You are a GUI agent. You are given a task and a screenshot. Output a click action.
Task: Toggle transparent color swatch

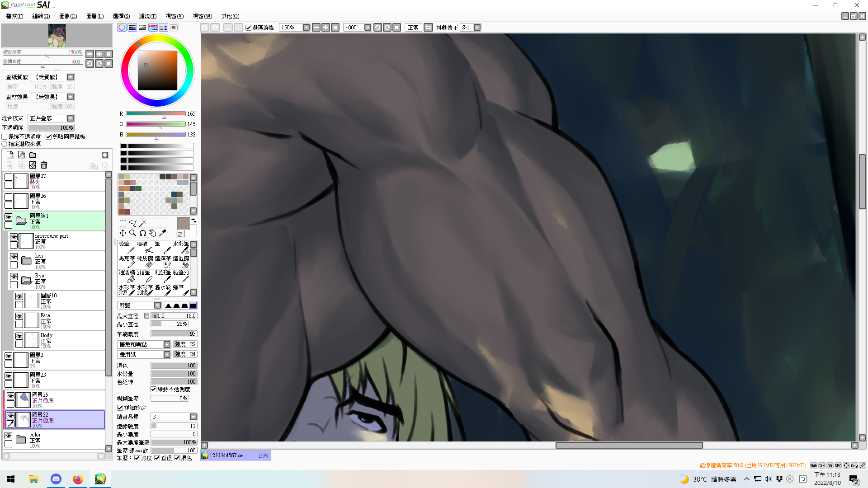[x=180, y=234]
